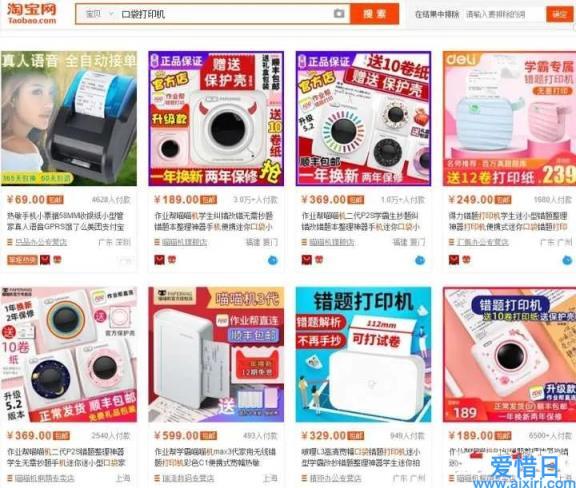Open the black receipt printer thumbnail

[x=69, y=118]
